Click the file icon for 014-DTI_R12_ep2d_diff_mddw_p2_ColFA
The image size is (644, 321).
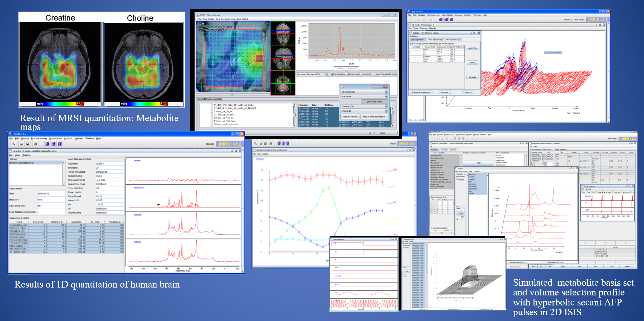(212, 105)
